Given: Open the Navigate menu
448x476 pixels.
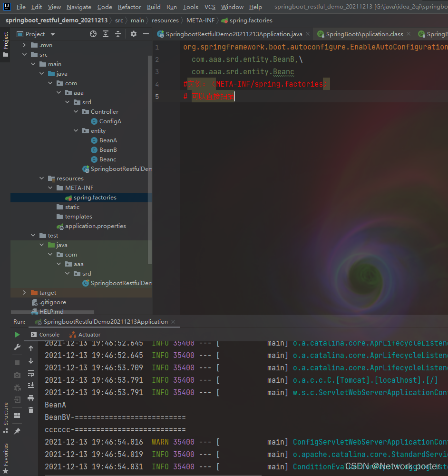Looking at the screenshot, I should (x=79, y=7).
